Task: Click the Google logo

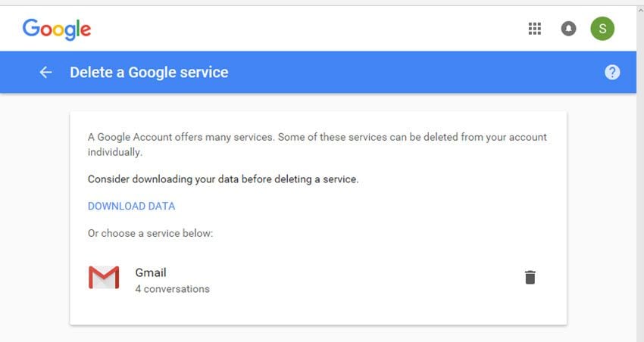Action: (x=57, y=29)
